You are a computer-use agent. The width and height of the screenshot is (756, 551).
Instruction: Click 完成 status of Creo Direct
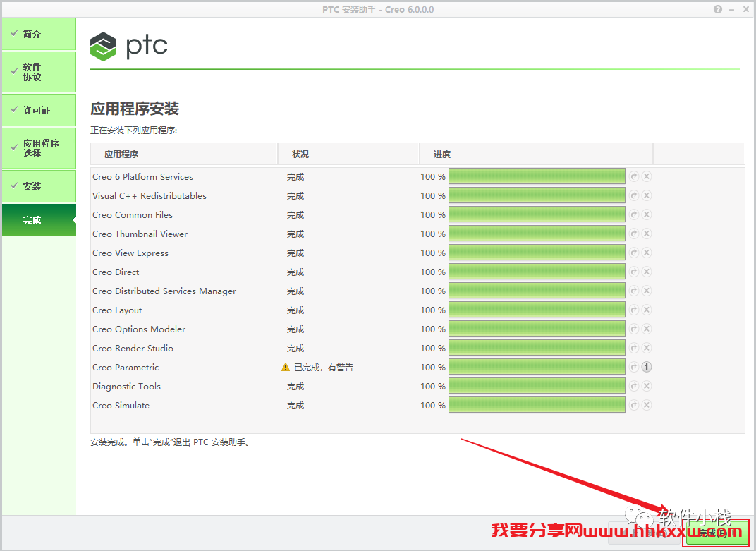(x=295, y=272)
